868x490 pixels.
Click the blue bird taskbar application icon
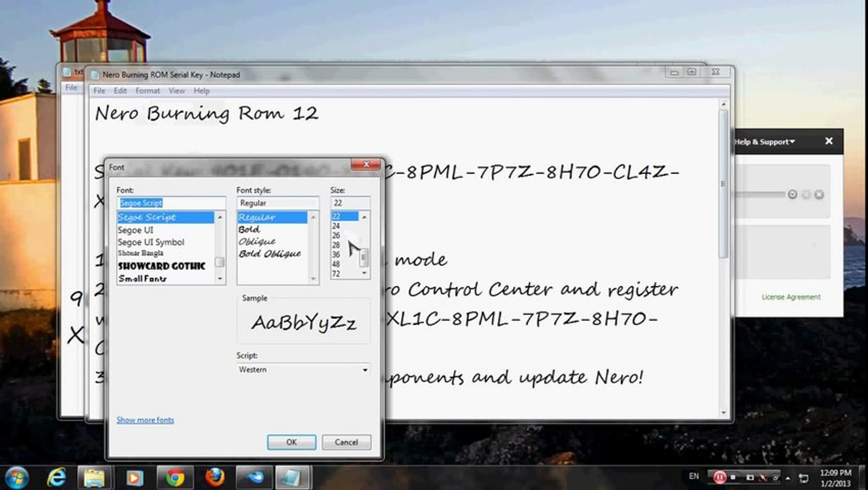point(254,478)
